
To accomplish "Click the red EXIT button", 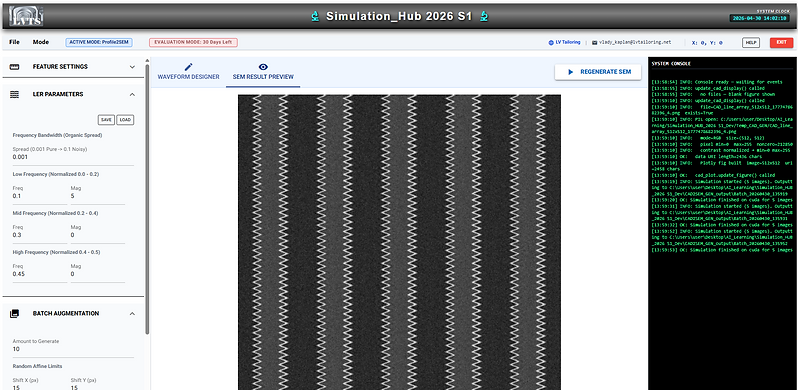I will click(x=781, y=43).
